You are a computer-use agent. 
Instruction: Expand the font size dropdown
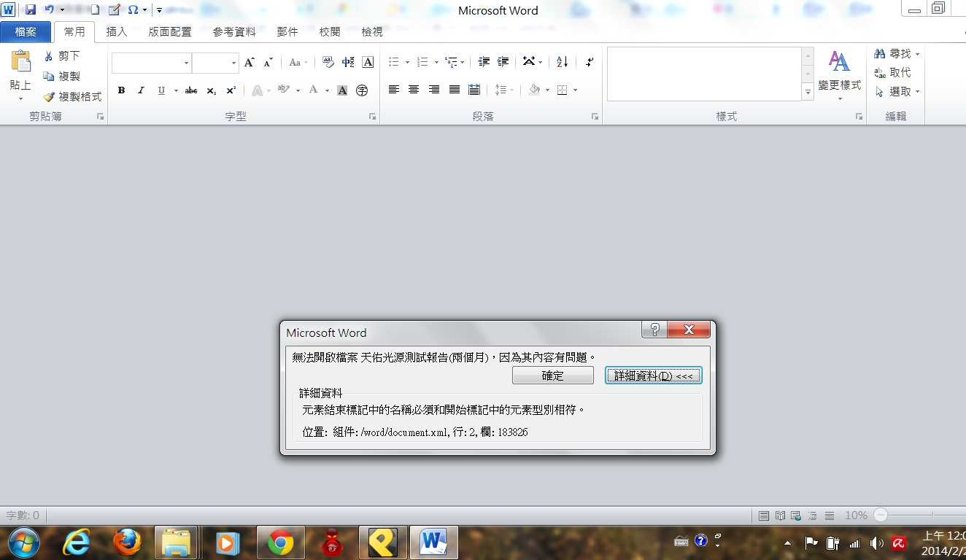tap(233, 63)
